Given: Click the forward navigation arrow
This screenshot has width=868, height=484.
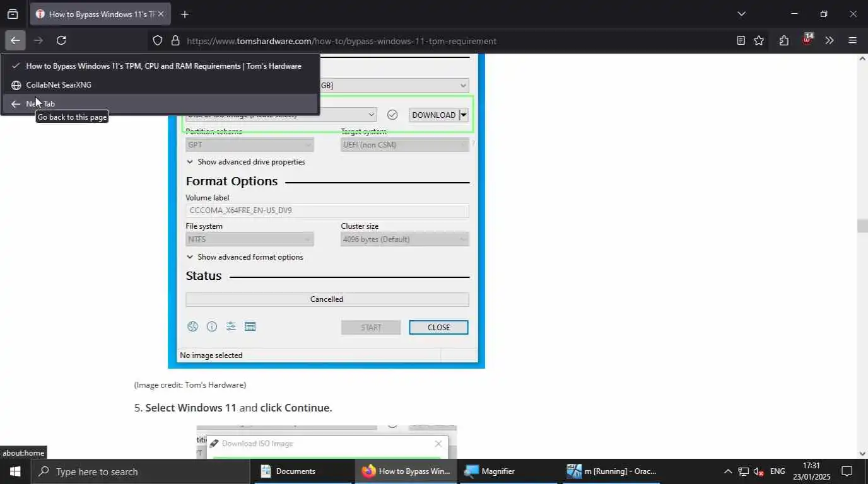Looking at the screenshot, I should [38, 40].
